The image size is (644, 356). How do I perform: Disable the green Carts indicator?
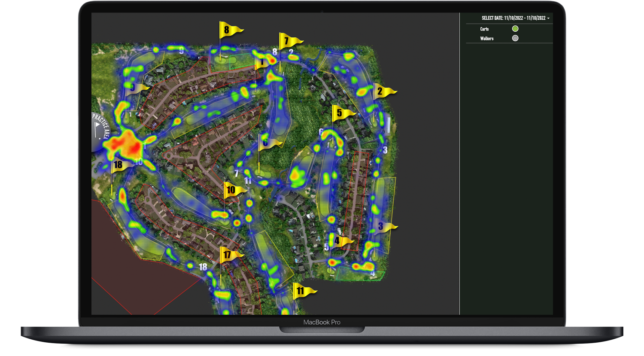coord(515,29)
